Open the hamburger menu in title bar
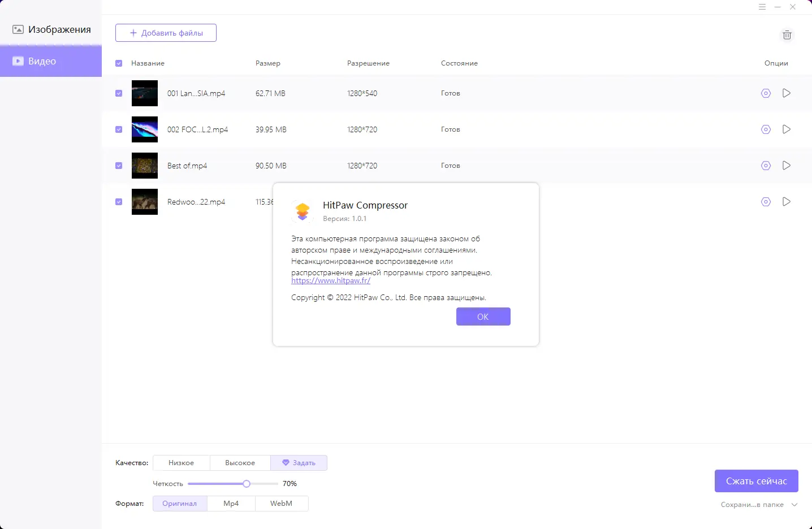 [762, 7]
